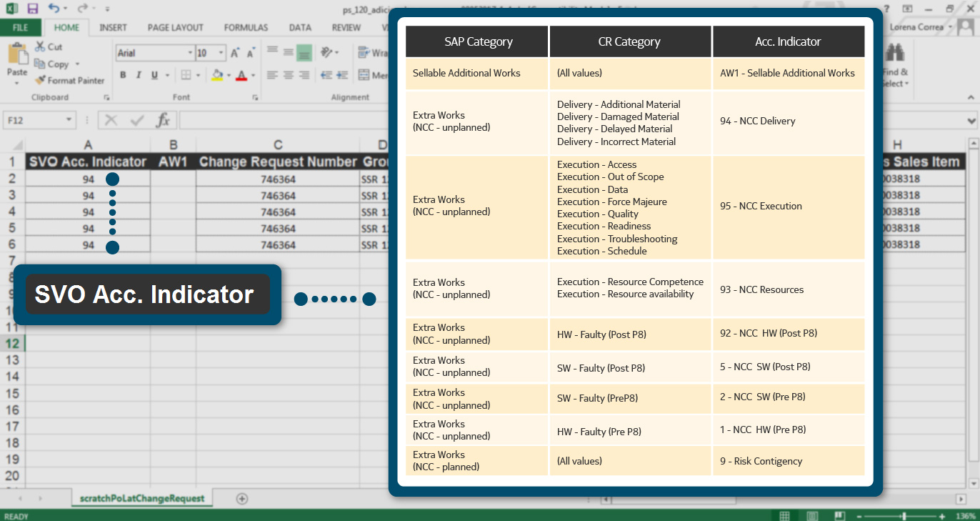Click the Insert Function fx icon
This screenshot has width=980, height=521.
[x=163, y=120]
